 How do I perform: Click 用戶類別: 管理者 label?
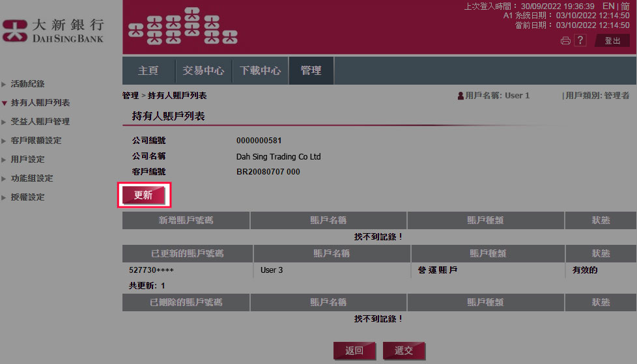tap(597, 96)
